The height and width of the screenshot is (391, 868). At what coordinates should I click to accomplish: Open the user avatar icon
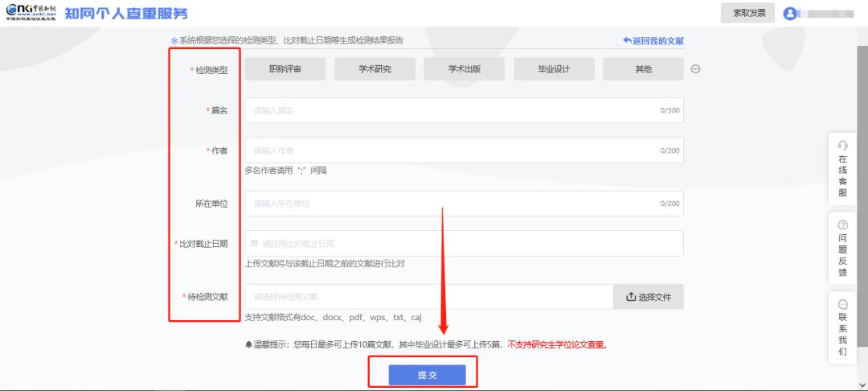coord(789,14)
